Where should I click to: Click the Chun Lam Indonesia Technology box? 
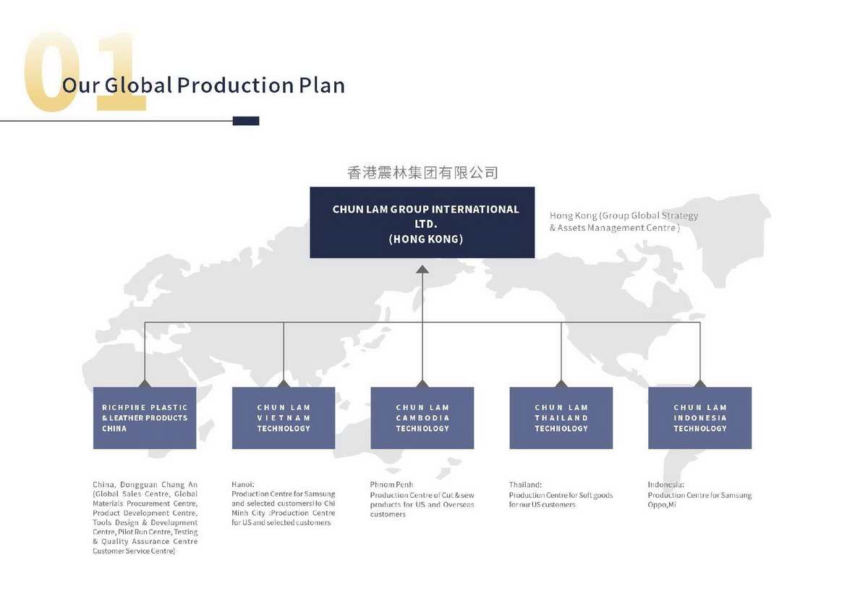[x=700, y=418]
